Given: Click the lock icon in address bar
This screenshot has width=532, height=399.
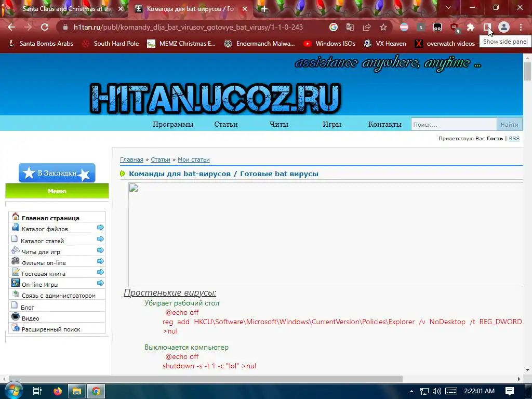Looking at the screenshot, I should click(65, 27).
